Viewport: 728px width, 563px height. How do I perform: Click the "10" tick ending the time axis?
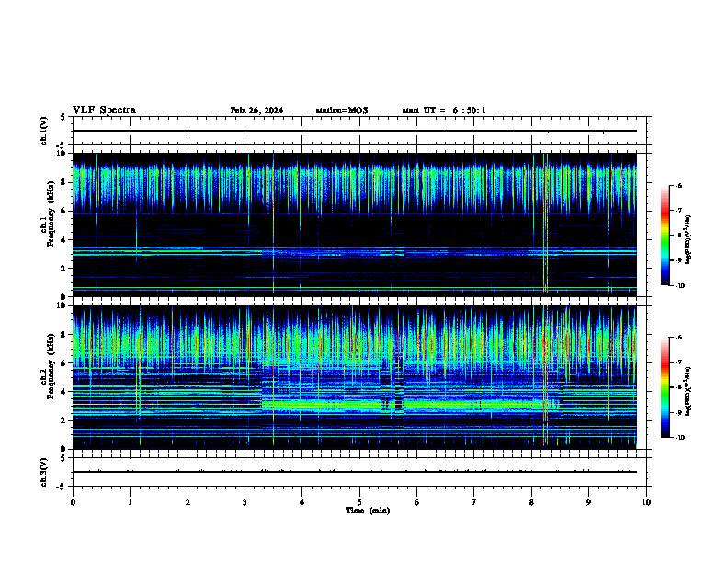pyautogui.click(x=646, y=502)
